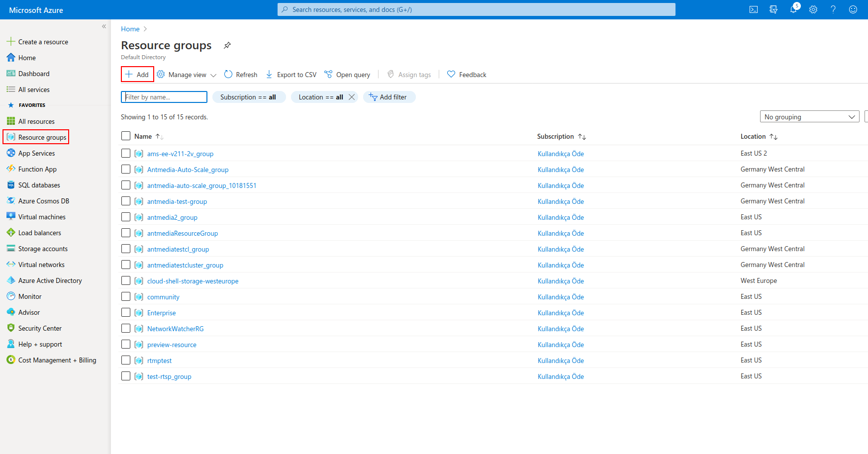Open the notifications bell

[793, 9]
